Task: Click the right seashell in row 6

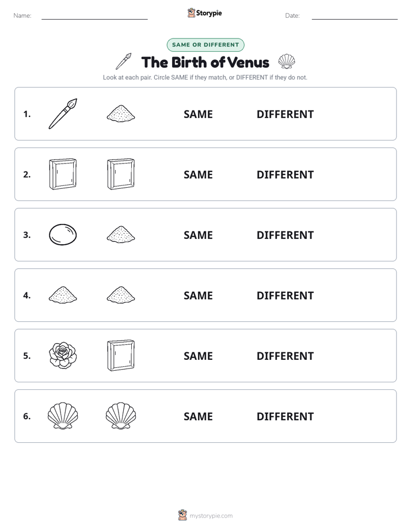Action: pos(121,416)
